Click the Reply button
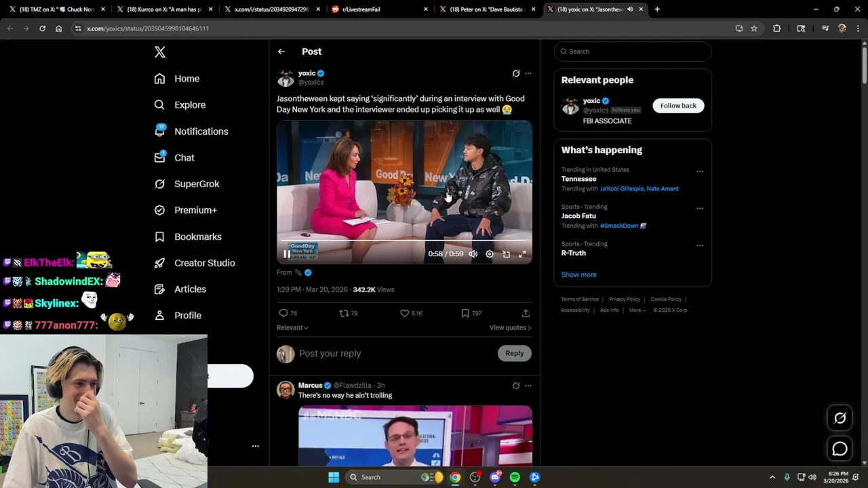 click(x=515, y=353)
